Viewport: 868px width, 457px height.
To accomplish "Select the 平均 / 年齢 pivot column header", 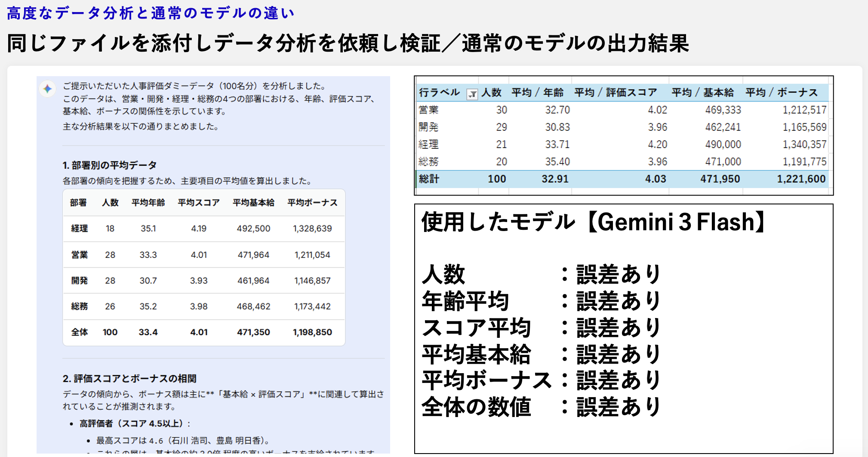I will pyautogui.click(x=537, y=93).
